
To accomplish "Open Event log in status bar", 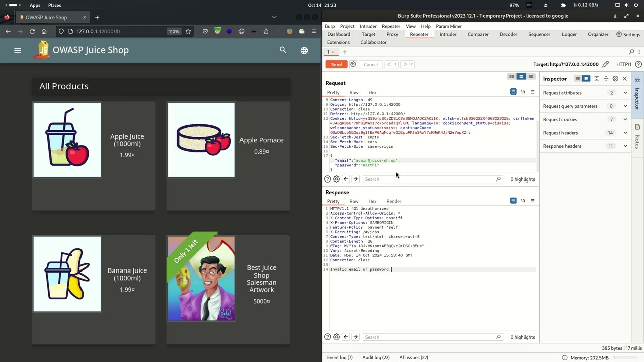I will pos(340,357).
